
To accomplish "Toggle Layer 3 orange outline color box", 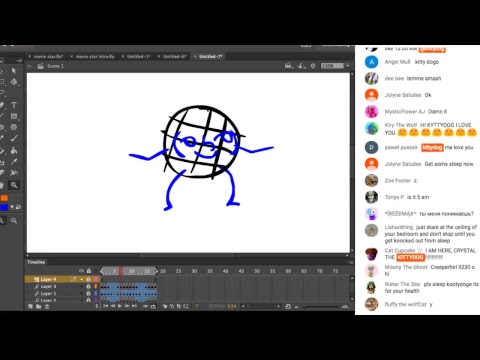I will (x=96, y=286).
